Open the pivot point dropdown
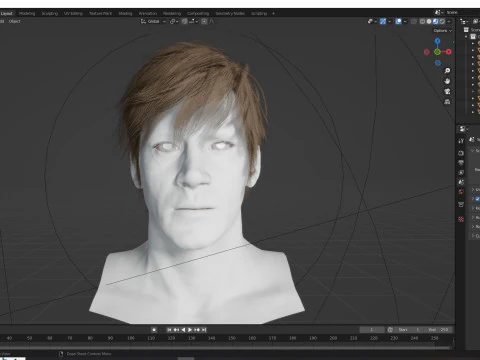This screenshot has width=480, height=360. point(174,21)
